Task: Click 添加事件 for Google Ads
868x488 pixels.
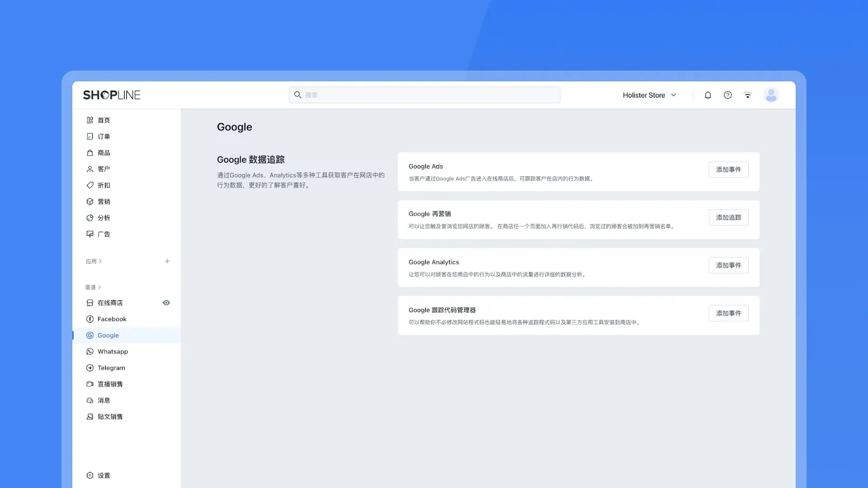Action: pyautogui.click(x=728, y=170)
